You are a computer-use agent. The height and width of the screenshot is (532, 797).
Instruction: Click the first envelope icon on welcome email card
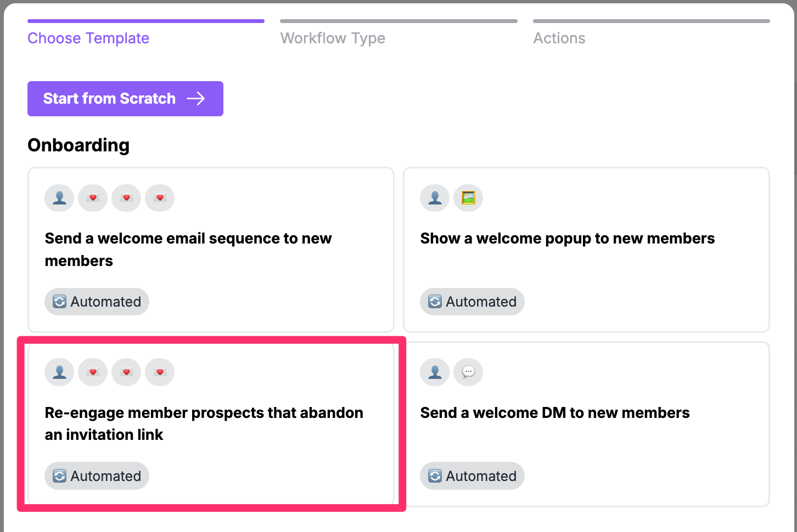tap(93, 197)
